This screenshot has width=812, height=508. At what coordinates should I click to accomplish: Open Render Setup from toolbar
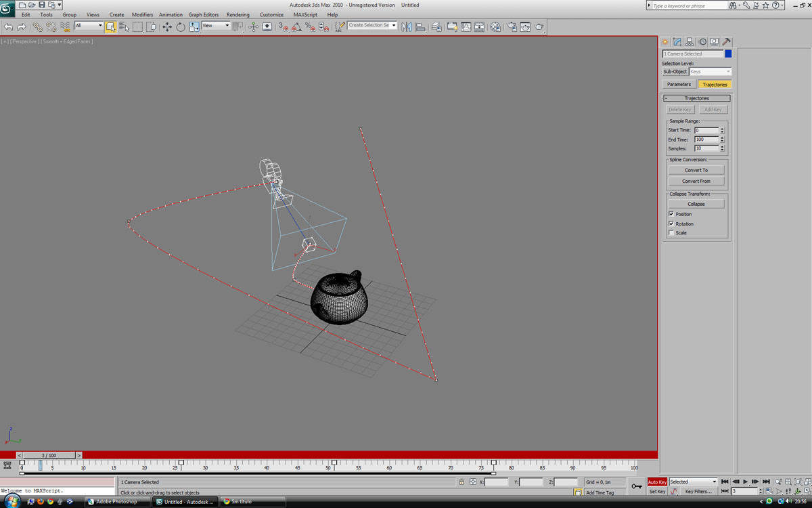click(512, 26)
